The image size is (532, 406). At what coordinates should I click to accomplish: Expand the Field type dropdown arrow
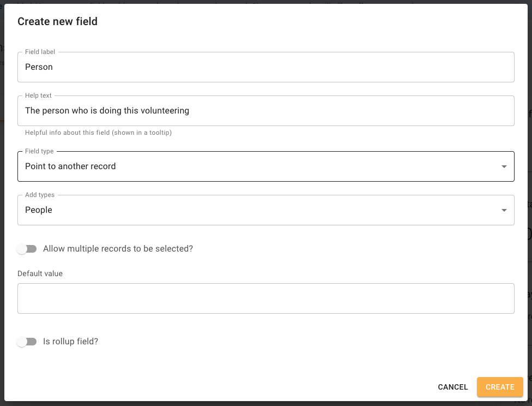[x=504, y=166]
